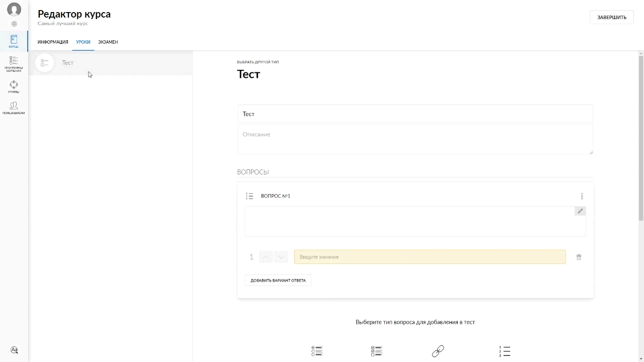Move answer option 1 down
This screenshot has height=362, width=644.
click(x=281, y=257)
